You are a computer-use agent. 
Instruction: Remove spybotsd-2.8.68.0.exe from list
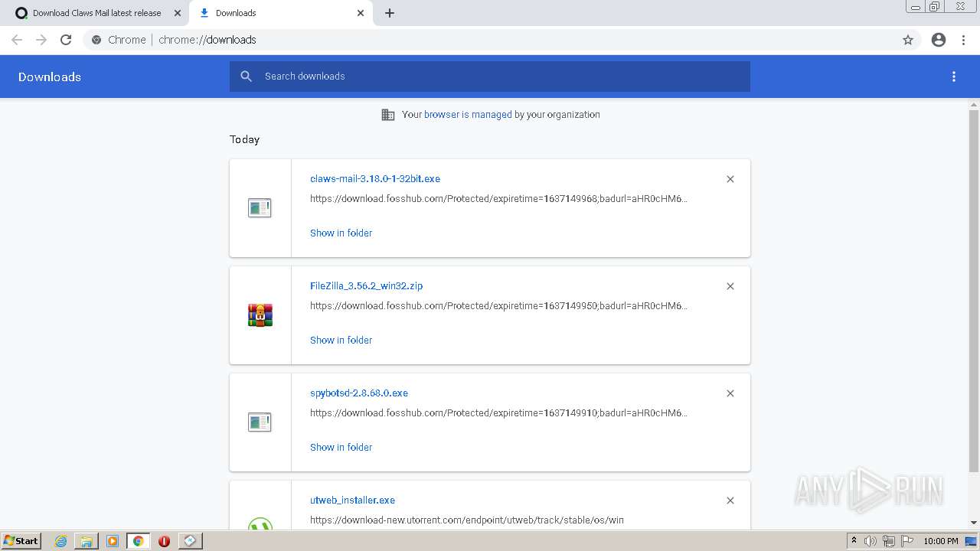point(730,393)
